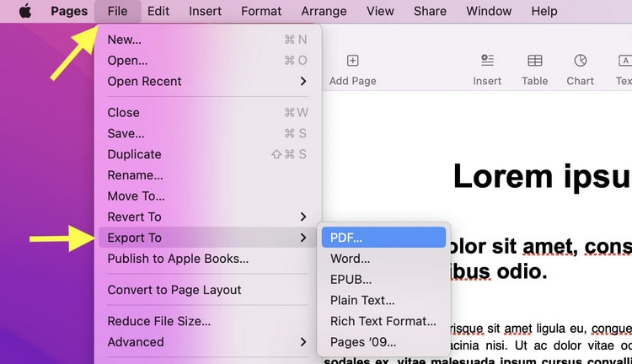The height and width of the screenshot is (364, 632).
Task: Choose Move To... menu item
Action: coord(207,196)
